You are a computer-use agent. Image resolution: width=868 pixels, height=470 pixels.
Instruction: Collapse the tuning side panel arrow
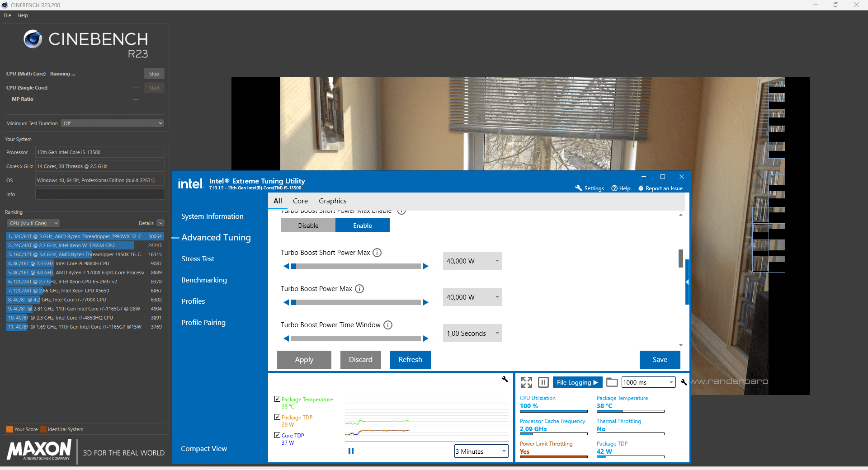tap(687, 282)
